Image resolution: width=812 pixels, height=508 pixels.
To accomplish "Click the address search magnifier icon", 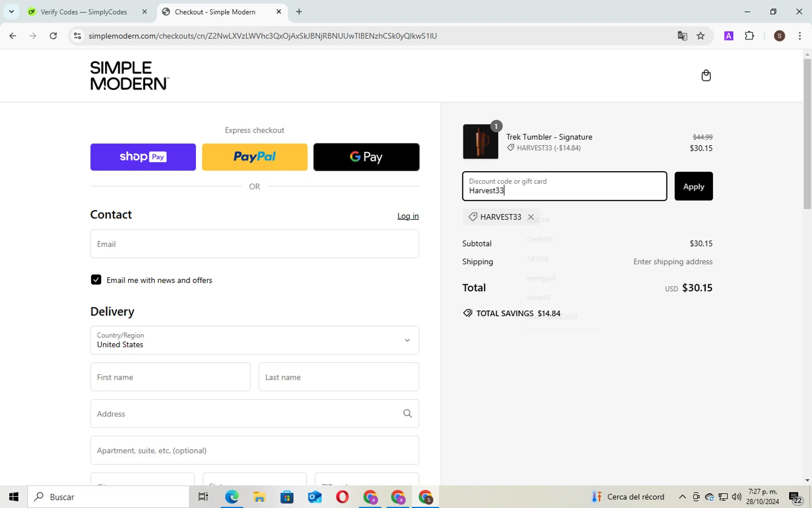I will [x=407, y=414].
